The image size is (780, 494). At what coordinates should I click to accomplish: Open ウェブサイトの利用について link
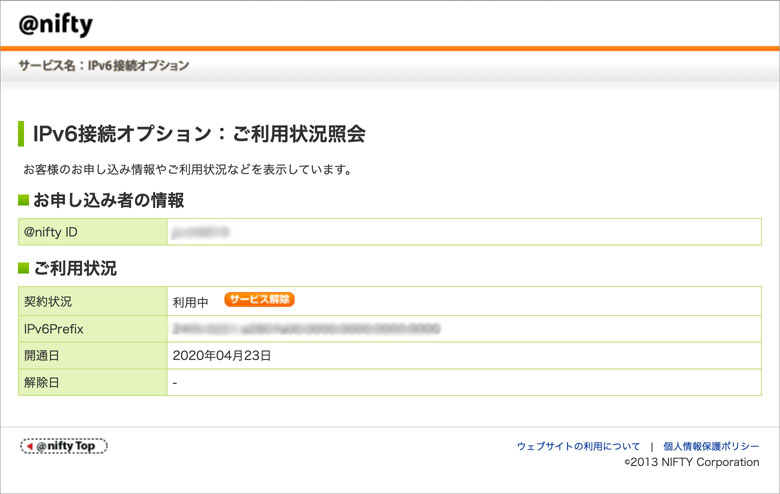click(x=578, y=446)
